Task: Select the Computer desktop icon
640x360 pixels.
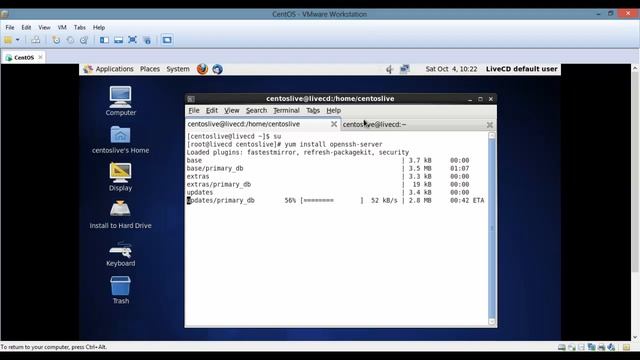Action: [120, 101]
